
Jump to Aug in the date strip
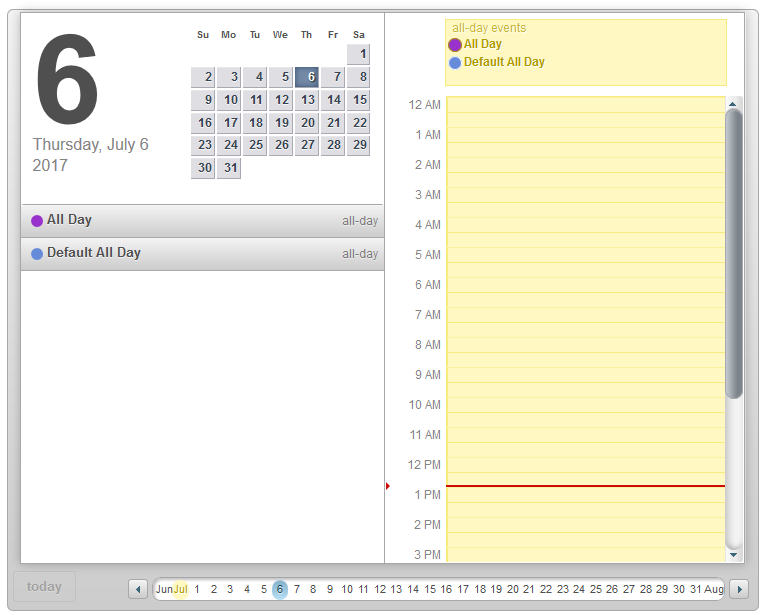tap(713, 589)
